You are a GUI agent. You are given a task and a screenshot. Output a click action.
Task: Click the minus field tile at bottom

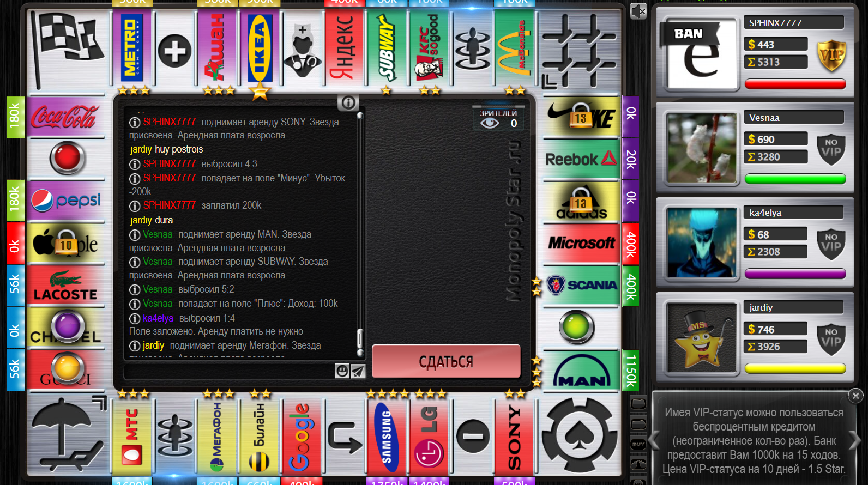point(472,436)
